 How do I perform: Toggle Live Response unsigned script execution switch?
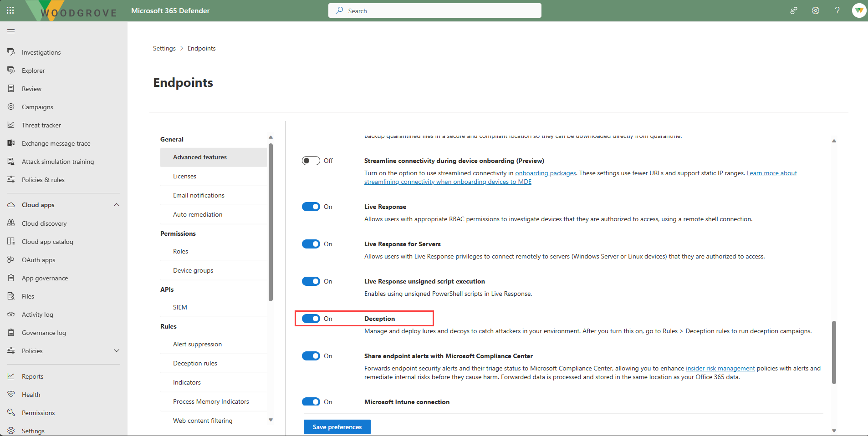point(311,281)
